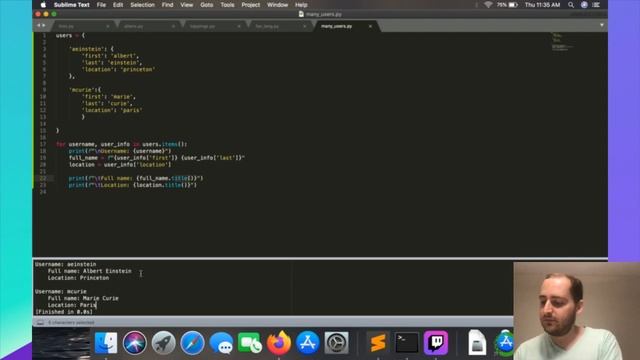Click output line "Username: aeinstein"
Image resolution: width=640 pixels, height=360 pixels.
[66, 264]
